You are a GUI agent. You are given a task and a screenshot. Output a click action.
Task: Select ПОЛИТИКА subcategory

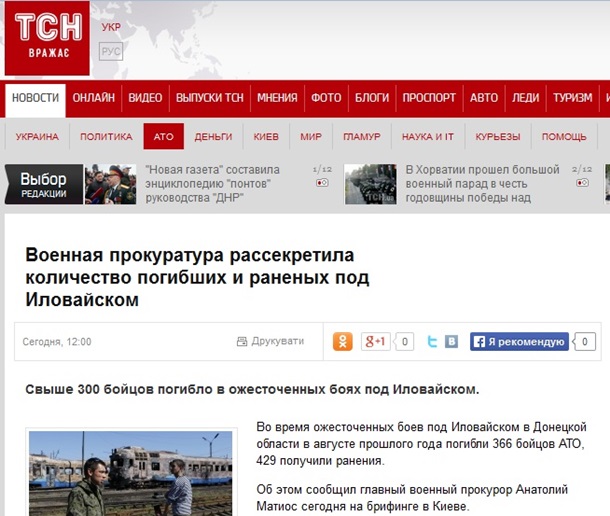106,137
